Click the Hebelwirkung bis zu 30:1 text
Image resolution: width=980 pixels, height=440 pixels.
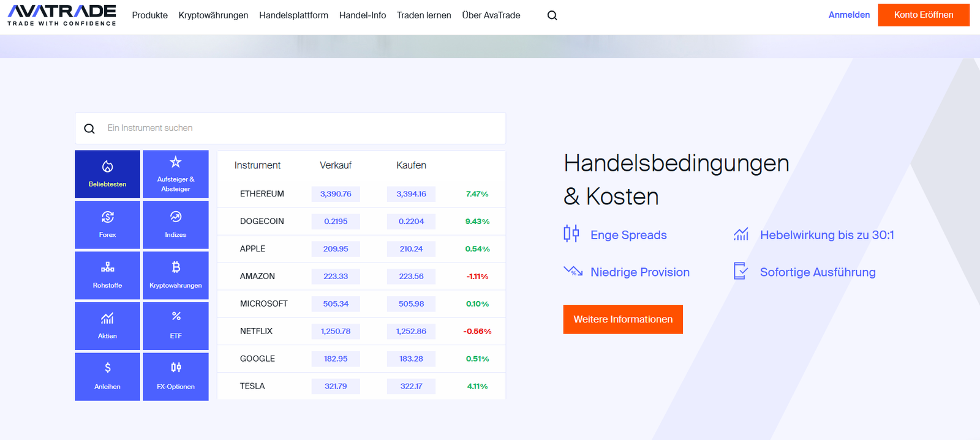pos(827,235)
